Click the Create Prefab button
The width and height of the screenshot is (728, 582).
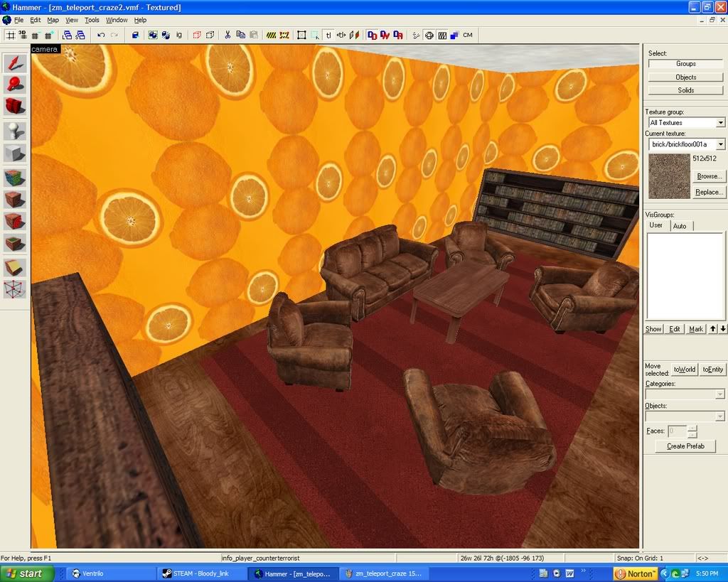[685, 446]
